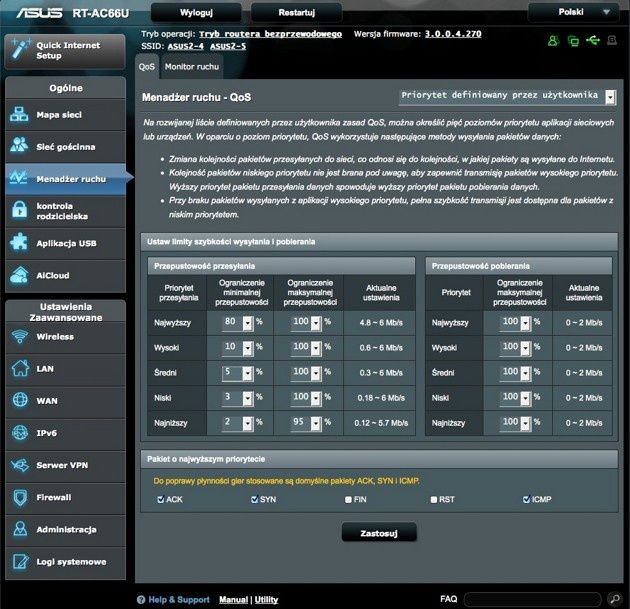The height and width of the screenshot is (609, 630).
Task: Open Średni download maximum 100% dropdown
Action: [515, 373]
